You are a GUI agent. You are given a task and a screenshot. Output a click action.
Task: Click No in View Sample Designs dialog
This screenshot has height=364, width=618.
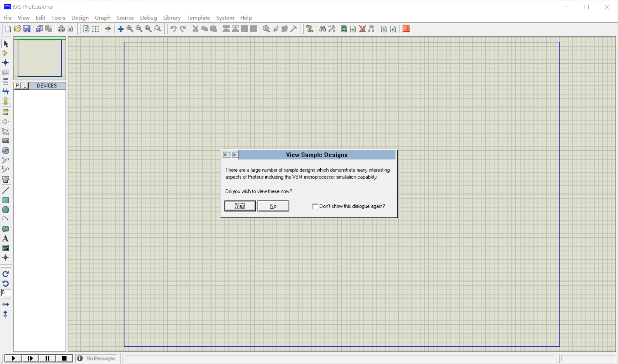(273, 206)
